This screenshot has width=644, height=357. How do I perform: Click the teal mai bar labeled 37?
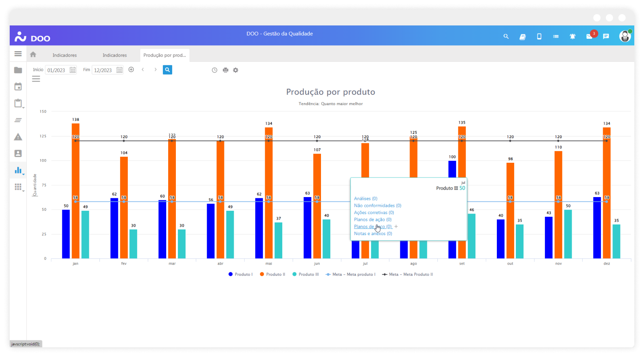click(278, 240)
